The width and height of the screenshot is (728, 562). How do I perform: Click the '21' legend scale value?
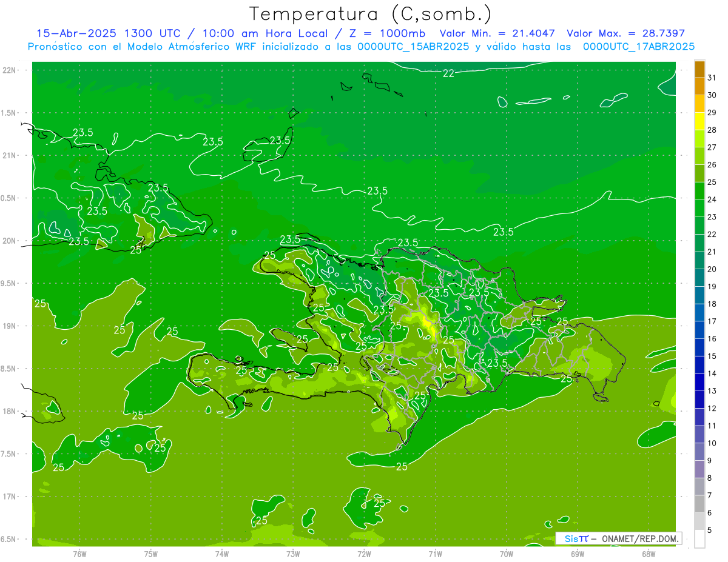coord(712,252)
